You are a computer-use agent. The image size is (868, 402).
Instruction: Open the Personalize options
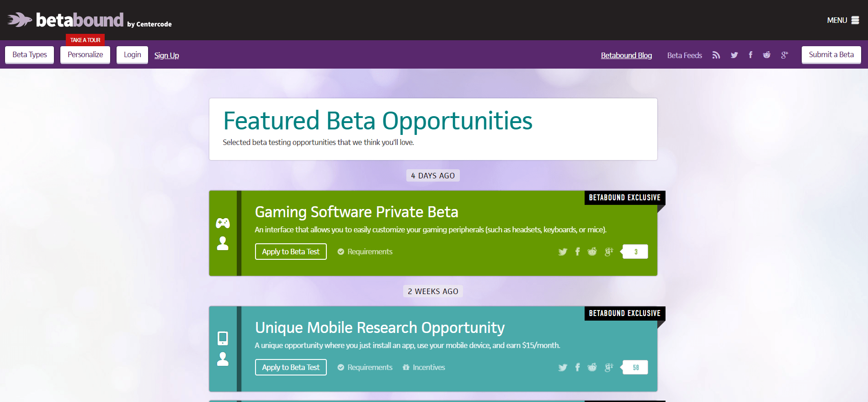[x=85, y=55]
